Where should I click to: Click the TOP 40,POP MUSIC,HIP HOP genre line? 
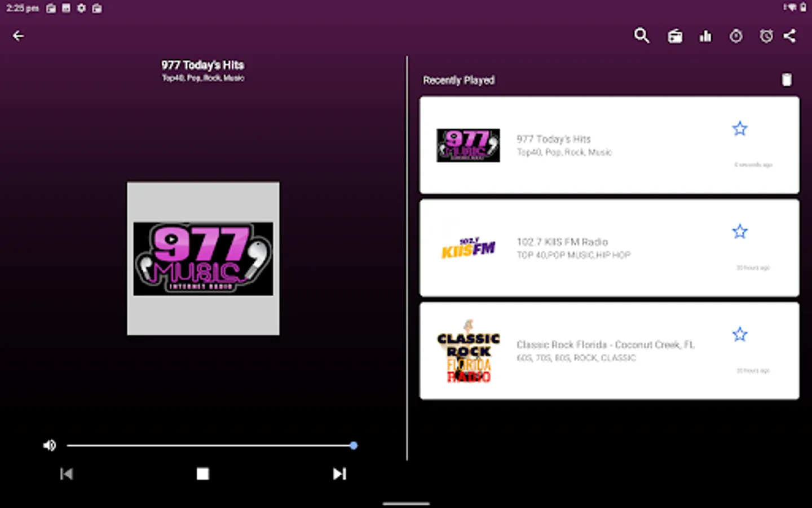(573, 255)
